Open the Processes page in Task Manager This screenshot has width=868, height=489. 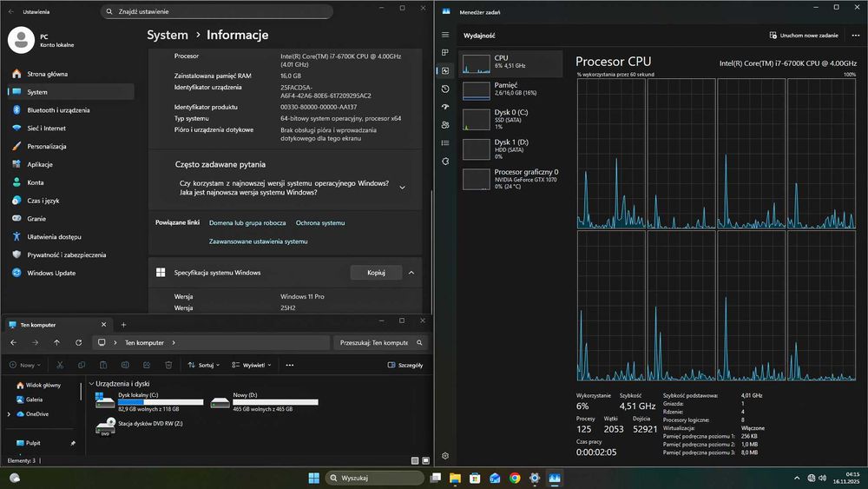pos(445,53)
